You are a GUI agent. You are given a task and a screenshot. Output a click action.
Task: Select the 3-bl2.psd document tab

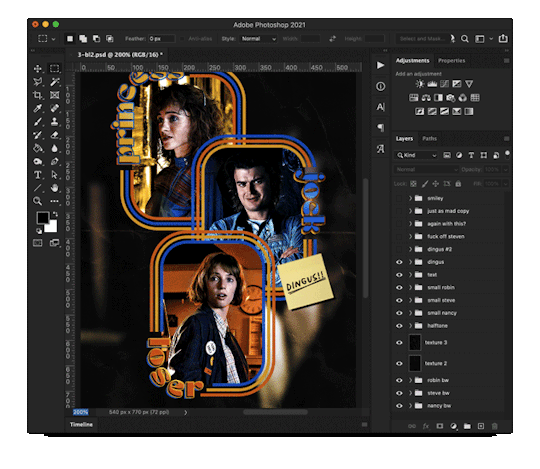119,55
